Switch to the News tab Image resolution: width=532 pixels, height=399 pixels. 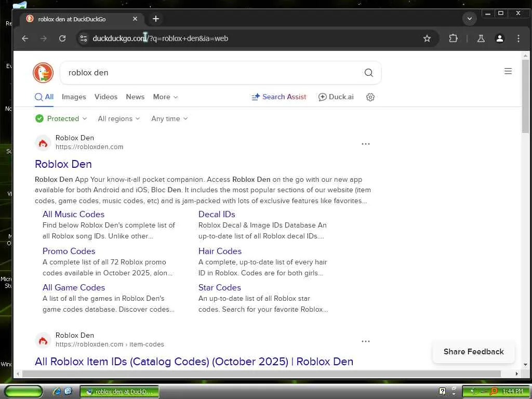(x=135, y=97)
